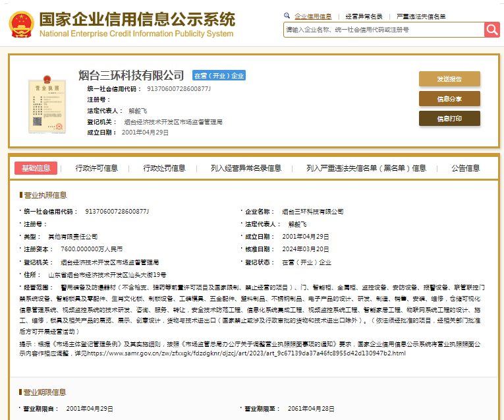
Task: Click the 营业执照信息 section heading
Action: (45, 195)
